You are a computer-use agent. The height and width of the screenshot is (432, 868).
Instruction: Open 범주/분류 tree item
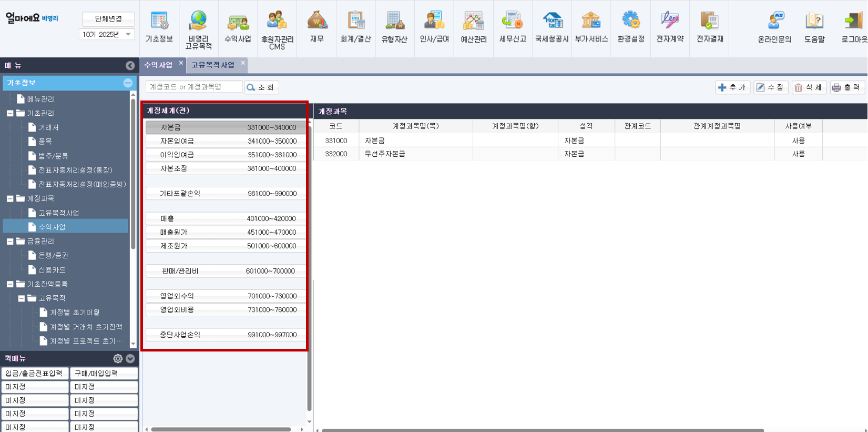coord(53,156)
